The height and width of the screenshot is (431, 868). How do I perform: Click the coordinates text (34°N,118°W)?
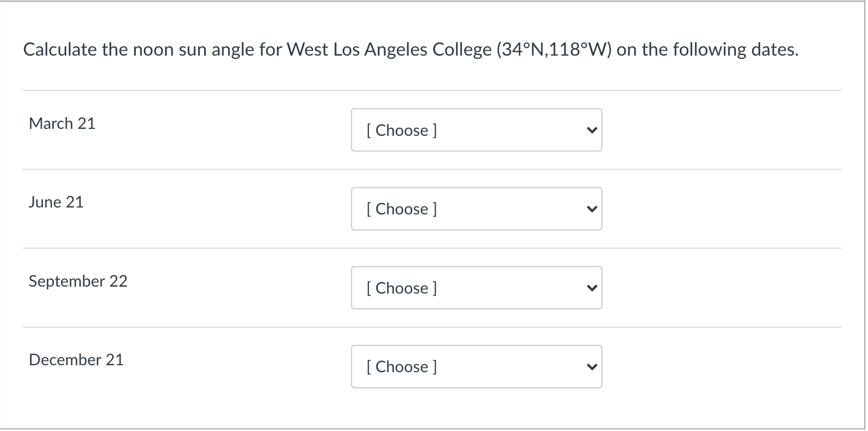coord(554,50)
